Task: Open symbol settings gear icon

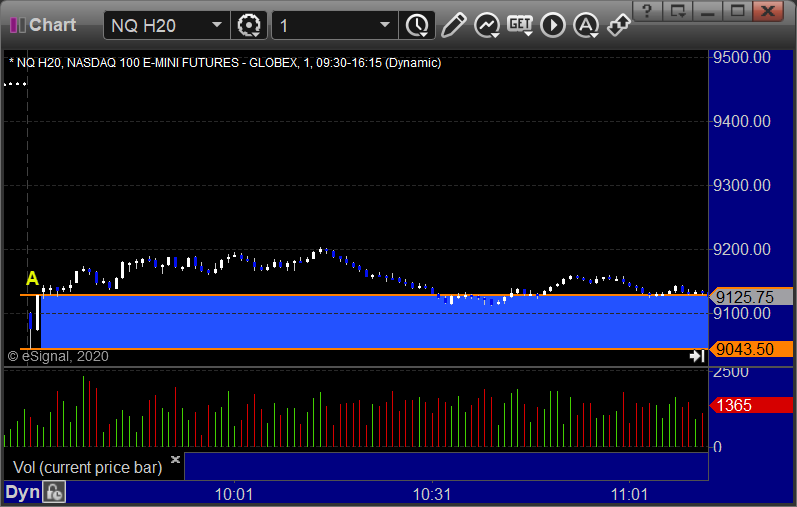Action: coord(249,25)
